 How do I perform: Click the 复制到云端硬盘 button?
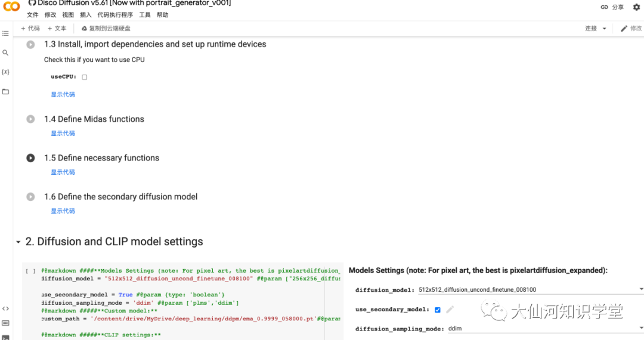pos(105,28)
